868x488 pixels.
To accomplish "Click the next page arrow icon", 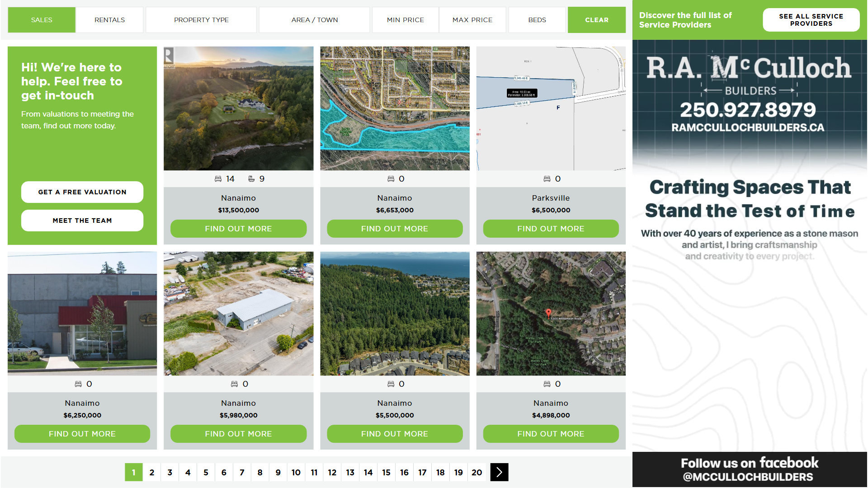I will point(499,472).
